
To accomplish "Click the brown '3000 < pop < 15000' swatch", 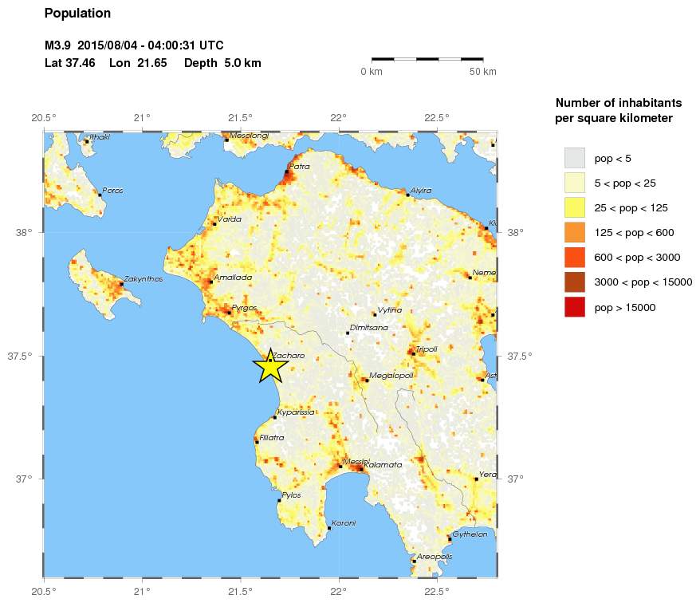I will [574, 282].
